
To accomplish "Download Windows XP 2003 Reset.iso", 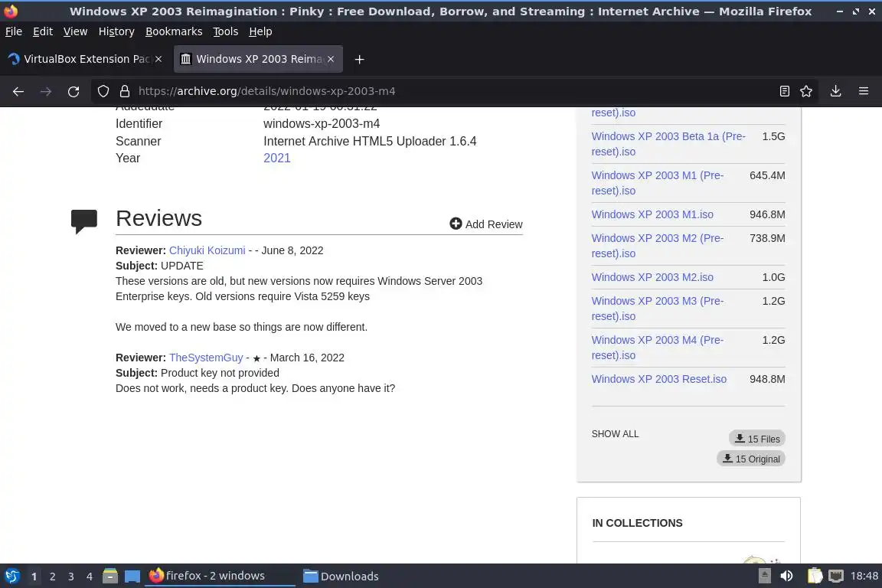I will click(x=658, y=379).
